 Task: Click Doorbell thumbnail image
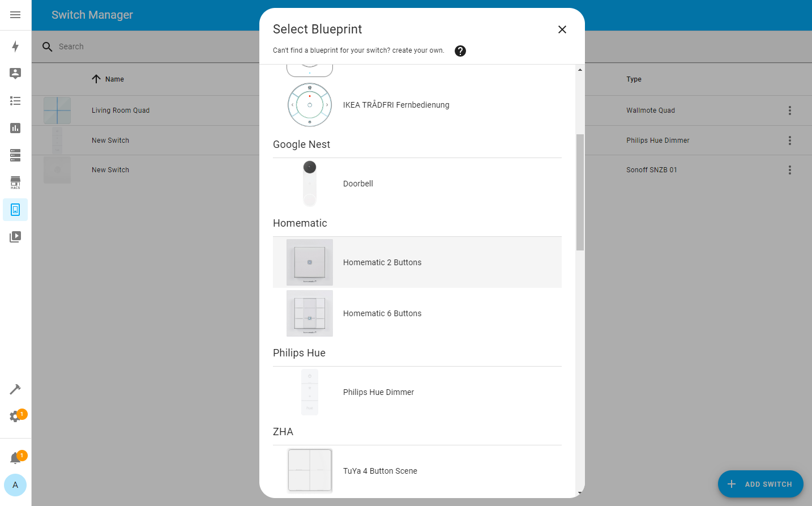[x=310, y=184]
